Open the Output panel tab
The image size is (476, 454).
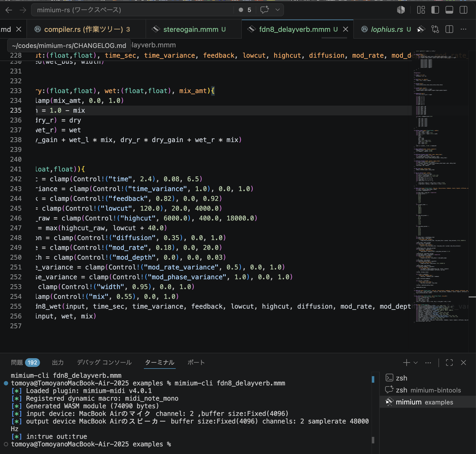tap(58, 363)
